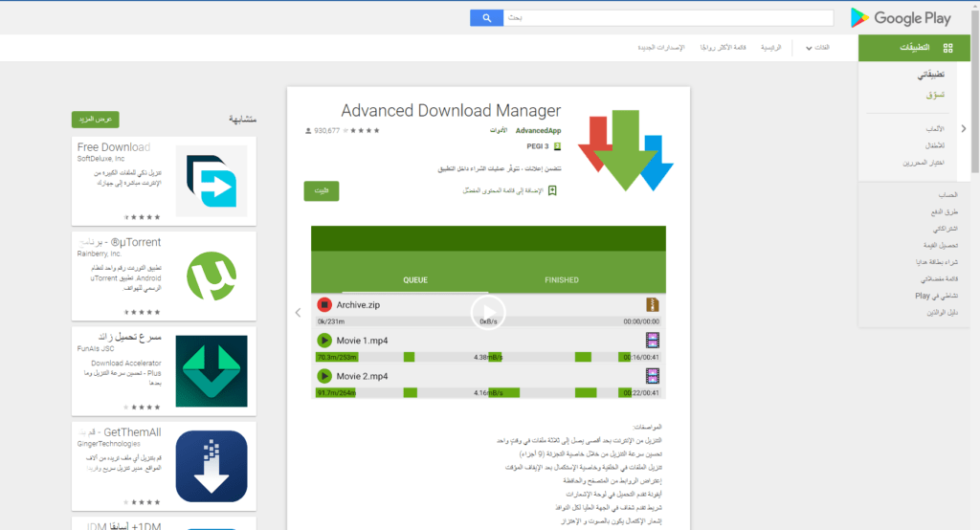Open the الرئيسية home tab
Image resolution: width=980 pixels, height=530 pixels.
point(770,47)
